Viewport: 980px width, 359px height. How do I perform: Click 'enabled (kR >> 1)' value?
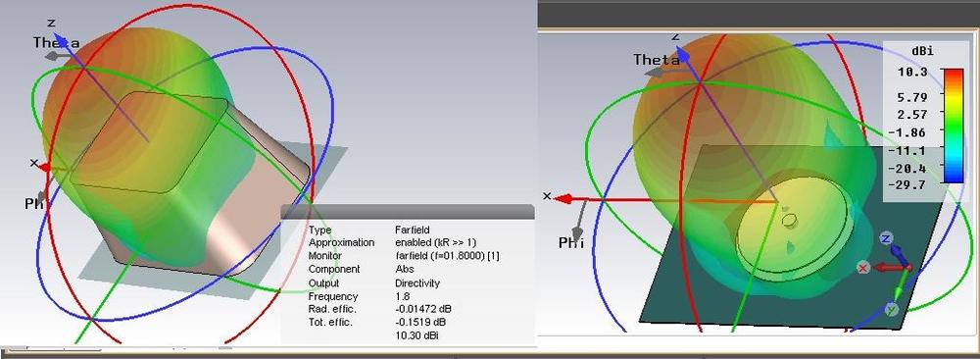[436, 242]
